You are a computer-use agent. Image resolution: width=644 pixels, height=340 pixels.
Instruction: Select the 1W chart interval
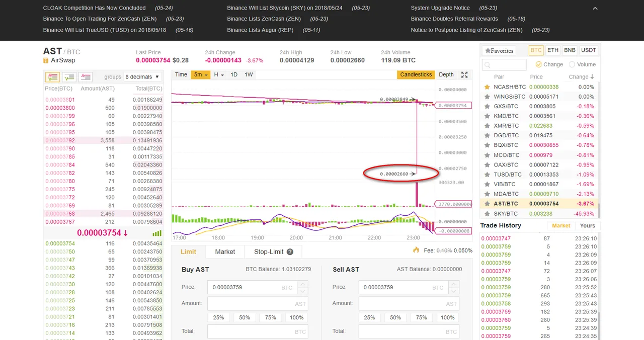(249, 74)
